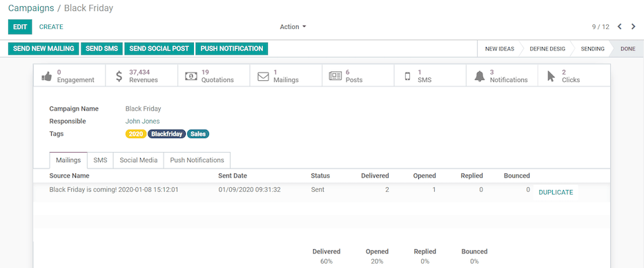Viewport: 644px width, 268px height.
Task: Click the thumbs-up Engagement icon
Action: click(47, 77)
